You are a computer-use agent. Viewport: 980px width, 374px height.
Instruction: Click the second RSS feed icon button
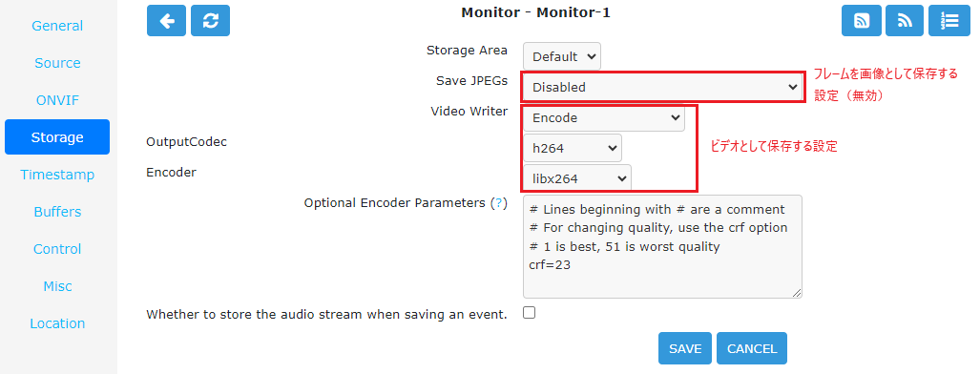[x=905, y=21]
